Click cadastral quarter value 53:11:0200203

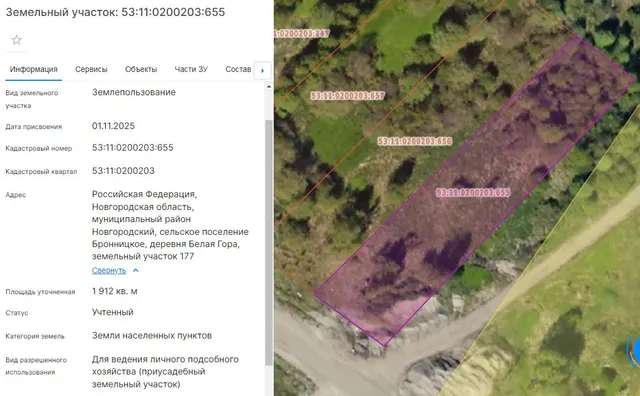(123, 171)
